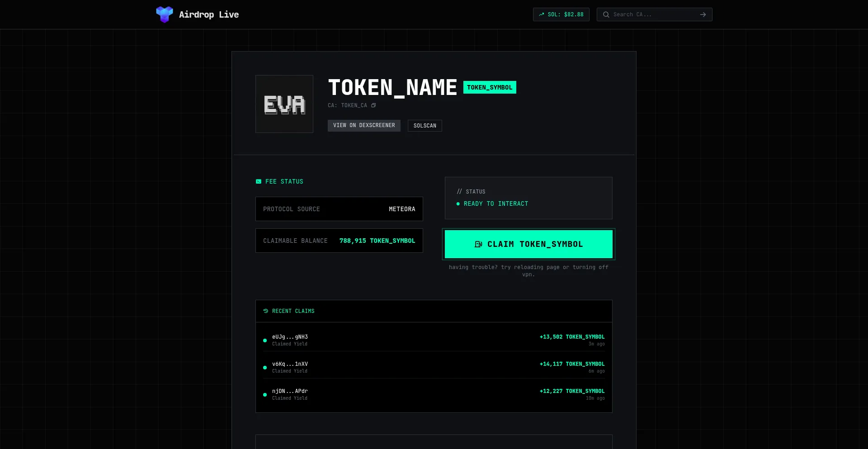Select claim row eUJg...gNH3
The width and height of the screenshot is (868, 449).
click(x=434, y=340)
